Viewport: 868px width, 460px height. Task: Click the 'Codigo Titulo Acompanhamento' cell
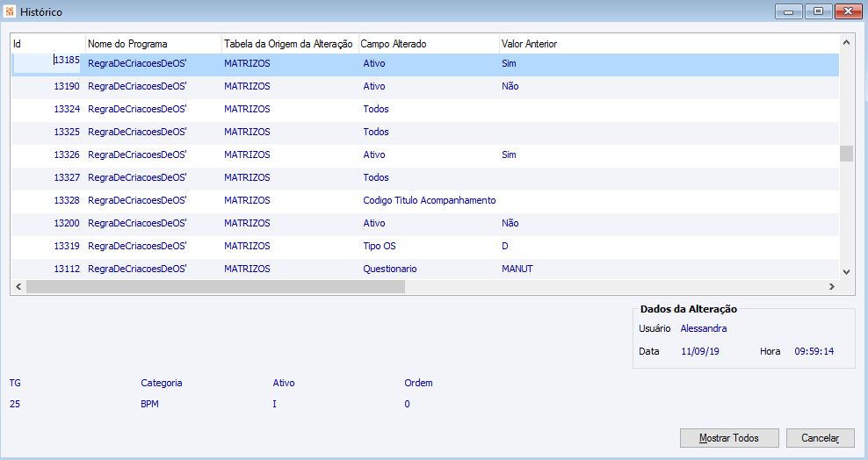tap(429, 200)
